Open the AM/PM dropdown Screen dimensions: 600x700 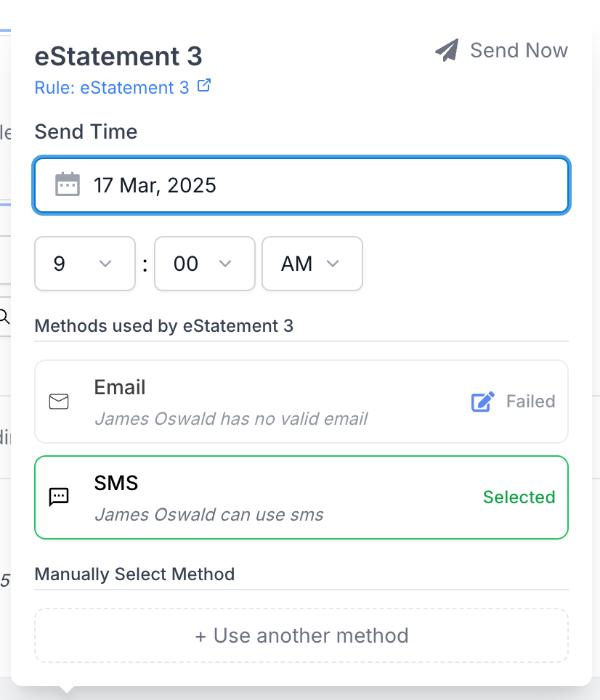[x=312, y=264]
